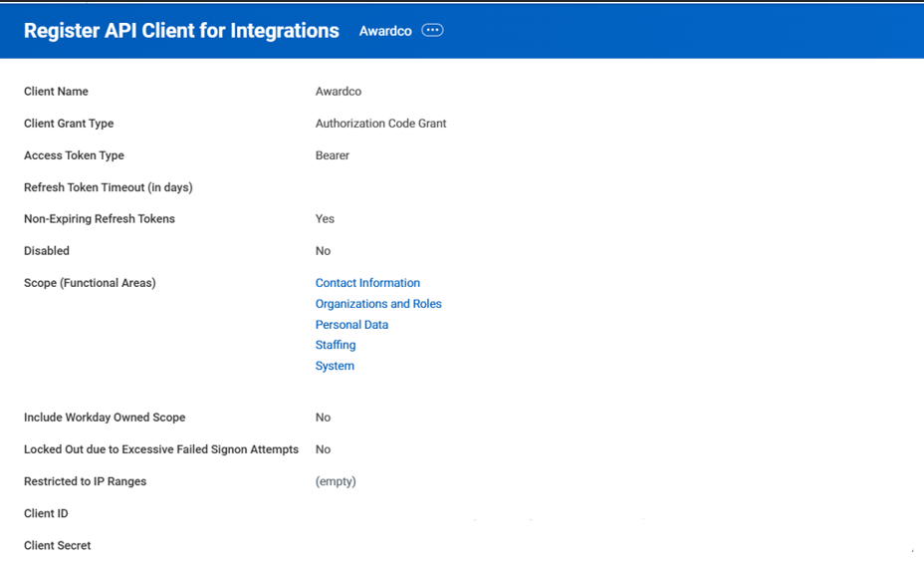
Task: Click the Awardco name in the header
Action: point(385,31)
